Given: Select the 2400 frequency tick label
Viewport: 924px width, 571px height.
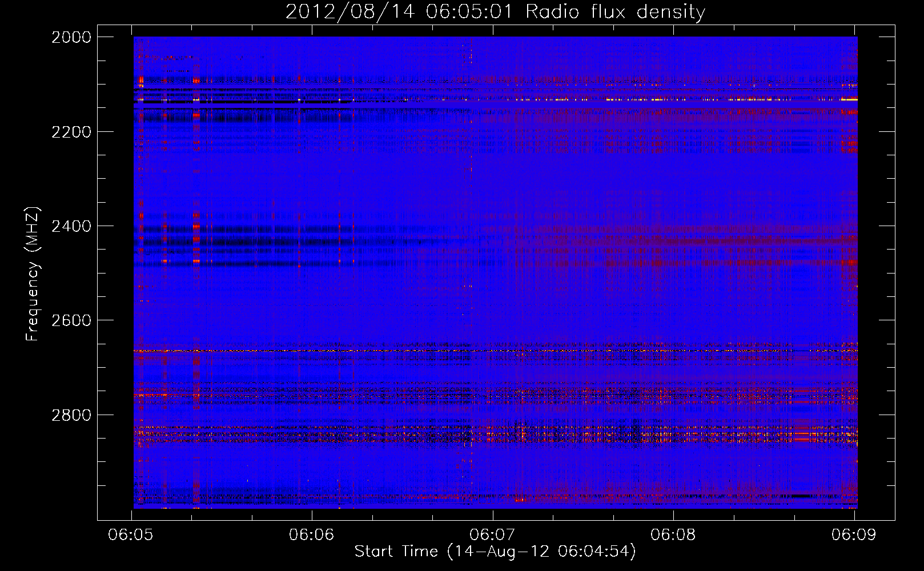Looking at the screenshot, I should tap(71, 226).
